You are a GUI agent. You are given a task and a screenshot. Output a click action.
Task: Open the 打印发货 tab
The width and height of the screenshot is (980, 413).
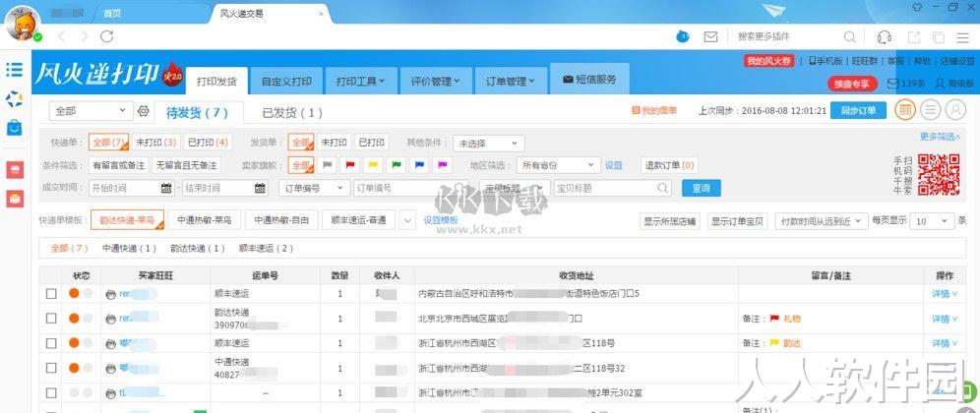(216, 82)
